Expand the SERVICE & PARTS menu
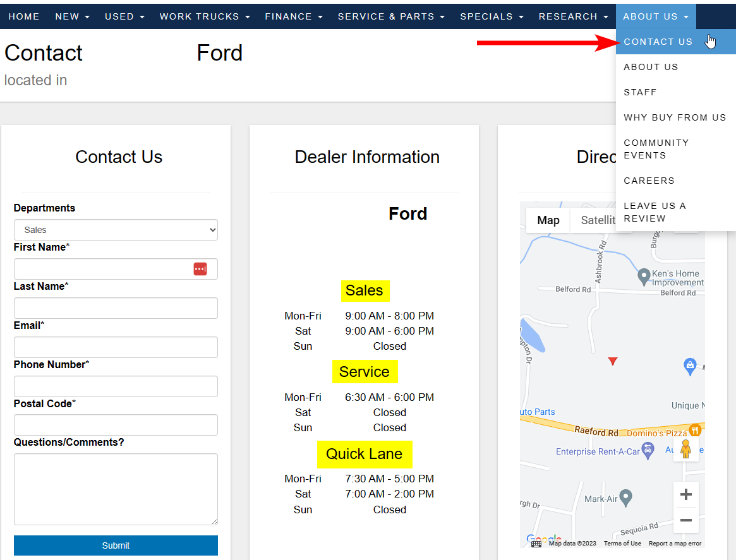736x560 pixels. click(391, 16)
